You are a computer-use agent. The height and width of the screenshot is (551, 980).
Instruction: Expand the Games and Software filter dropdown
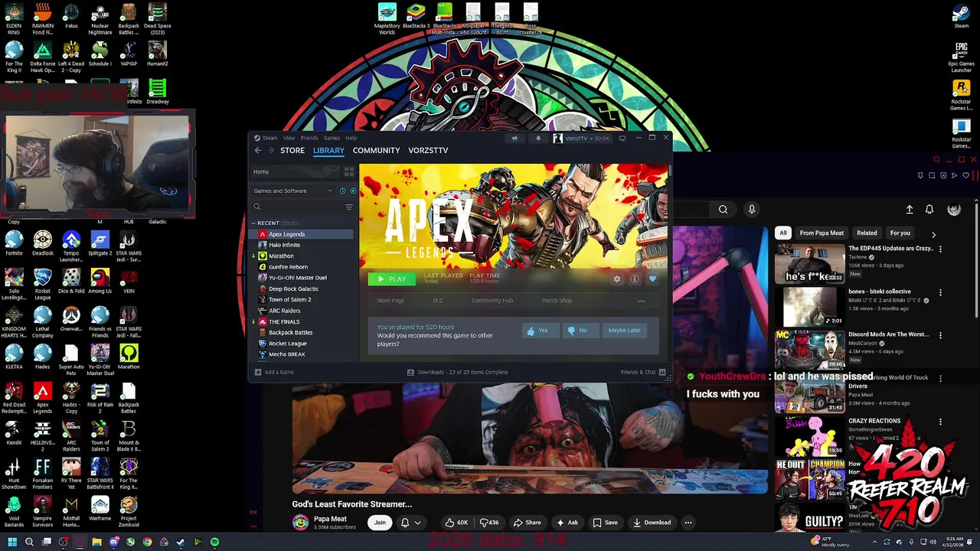point(293,191)
